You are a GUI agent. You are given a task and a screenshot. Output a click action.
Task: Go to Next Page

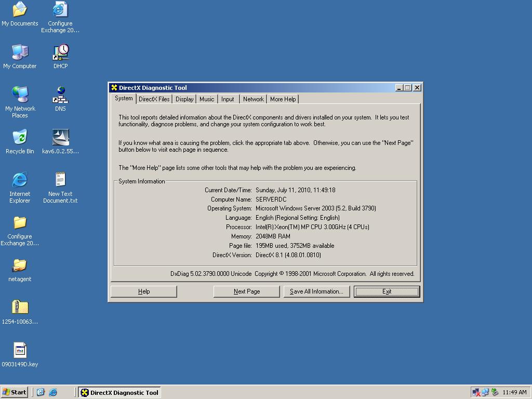coord(247,291)
